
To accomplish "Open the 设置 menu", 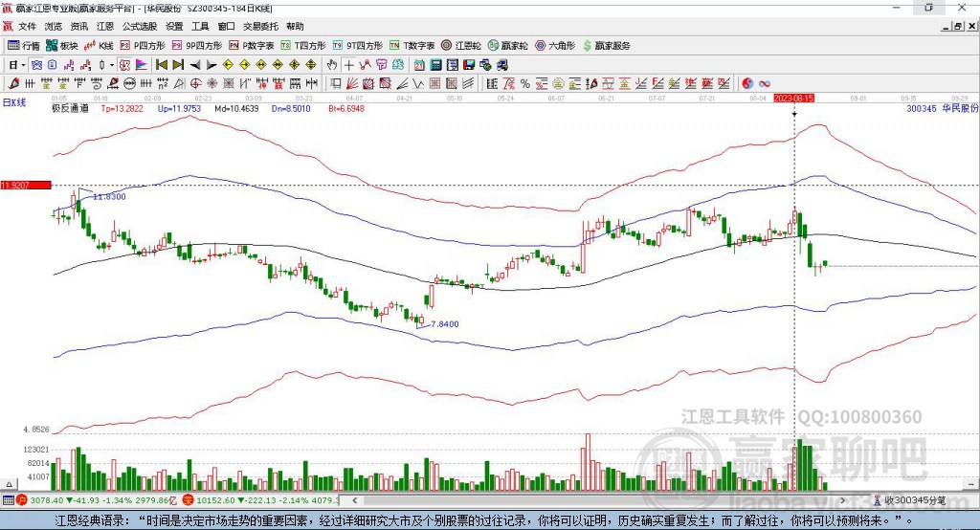I will [174, 26].
